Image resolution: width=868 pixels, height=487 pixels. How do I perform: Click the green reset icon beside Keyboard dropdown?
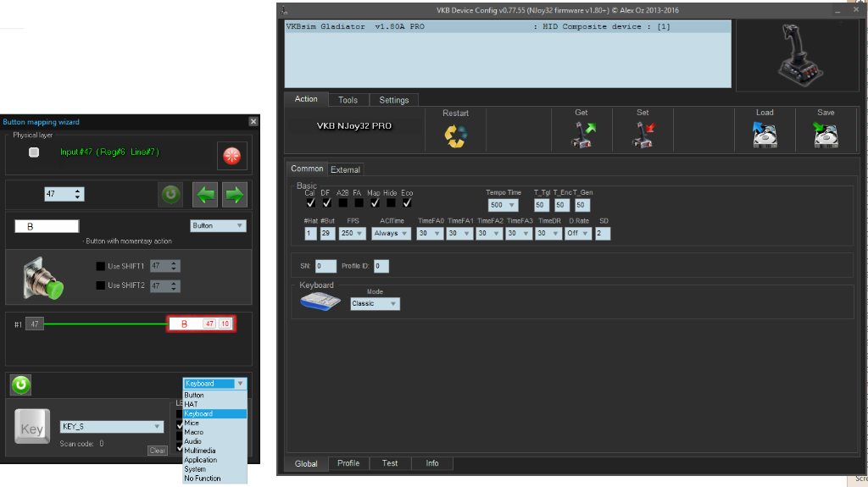pos(20,385)
